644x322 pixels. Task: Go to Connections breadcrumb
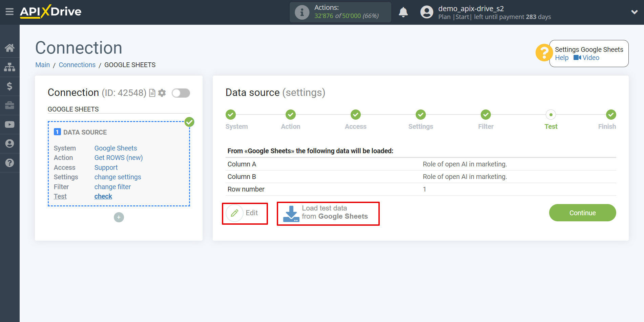(77, 65)
